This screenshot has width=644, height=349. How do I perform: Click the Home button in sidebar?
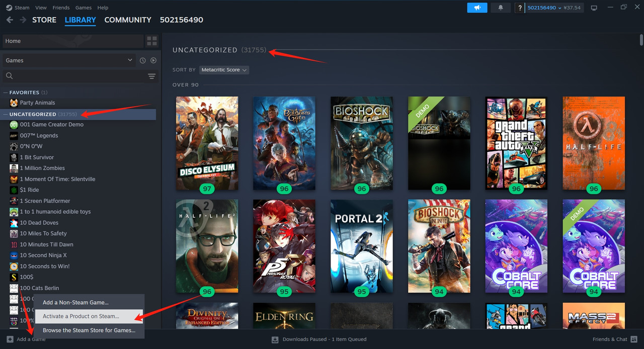coord(73,41)
